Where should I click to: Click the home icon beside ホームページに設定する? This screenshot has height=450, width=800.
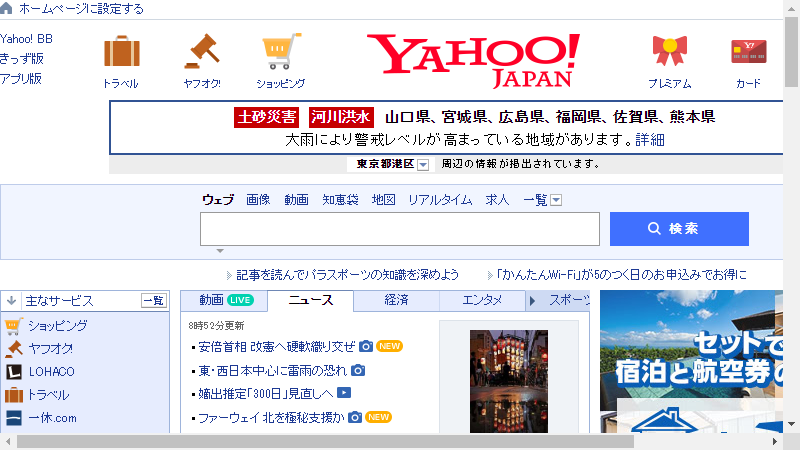point(6,8)
